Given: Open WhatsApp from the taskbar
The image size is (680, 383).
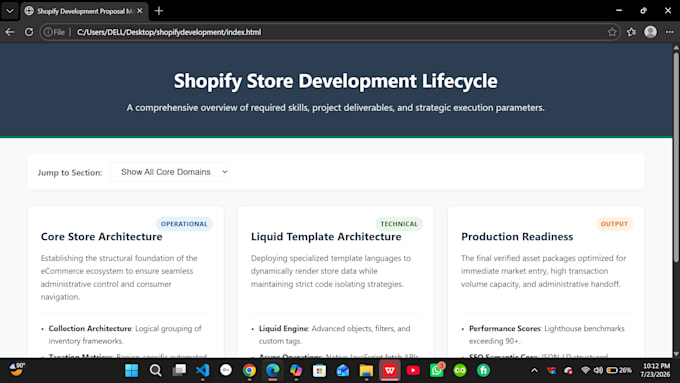Looking at the screenshot, I should [x=436, y=370].
